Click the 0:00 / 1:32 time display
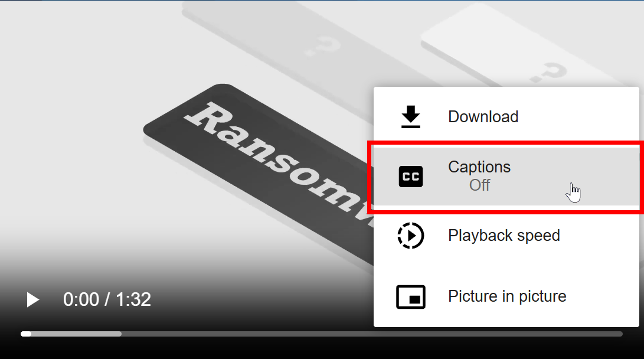 tap(107, 299)
